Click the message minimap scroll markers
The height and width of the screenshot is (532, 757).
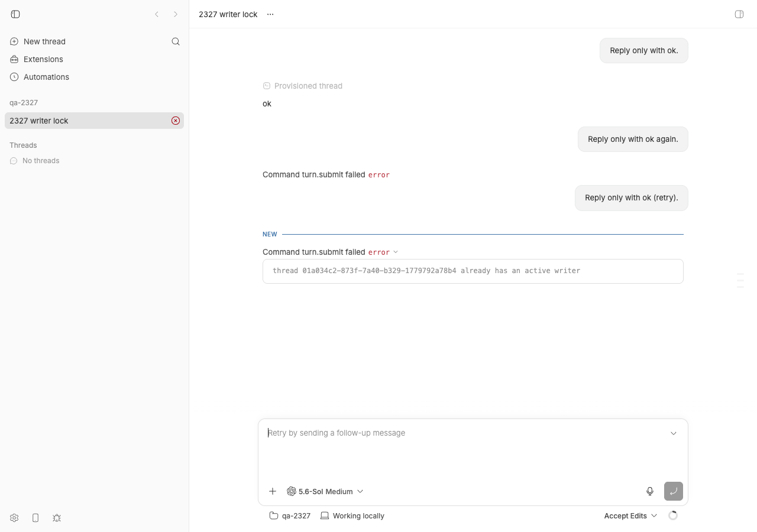[x=740, y=280]
